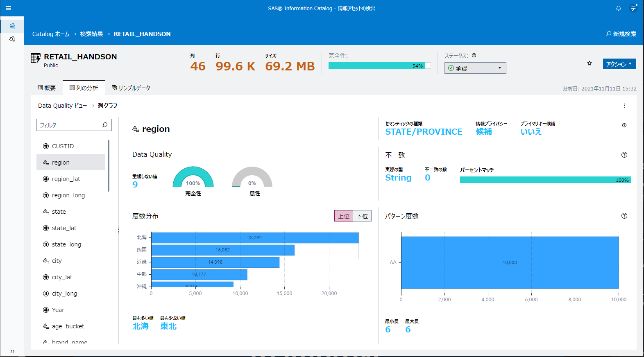The width and height of the screenshot is (644, 357).
Task: Click the city character column icon
Action: coord(46,261)
